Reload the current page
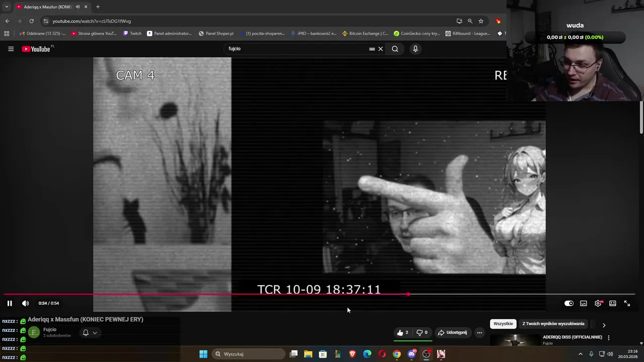This screenshot has width=644, height=362. (31, 21)
